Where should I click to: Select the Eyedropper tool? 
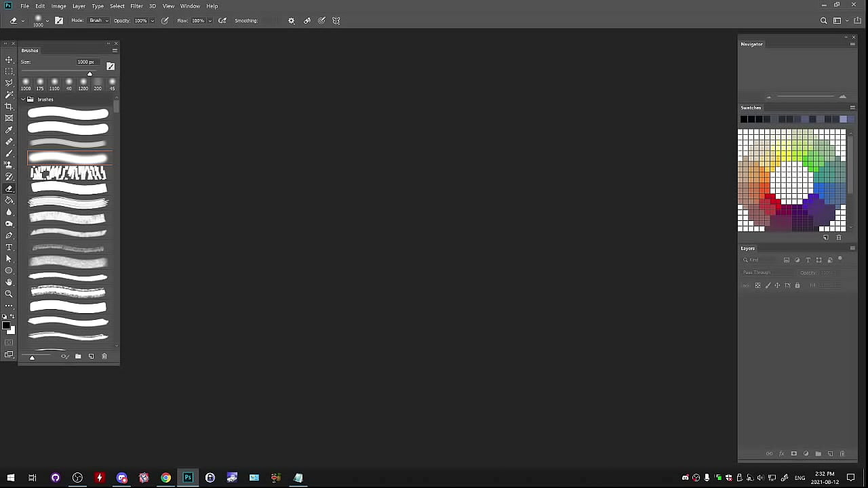point(9,130)
